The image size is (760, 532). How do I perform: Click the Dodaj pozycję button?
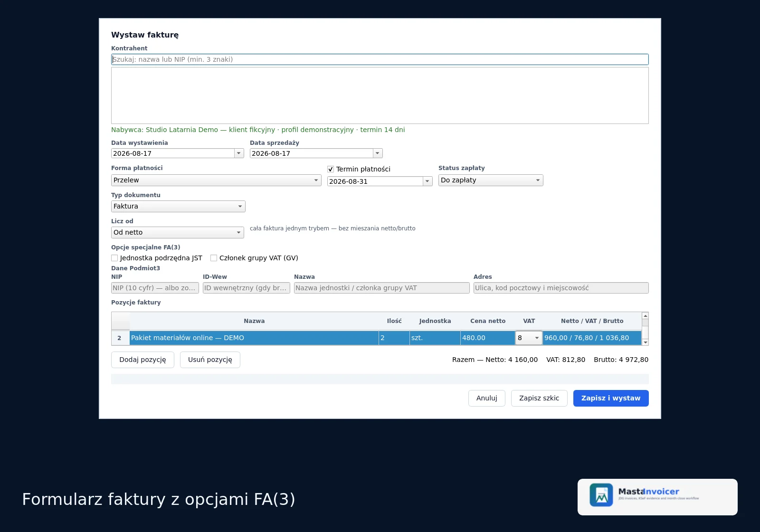point(142,360)
